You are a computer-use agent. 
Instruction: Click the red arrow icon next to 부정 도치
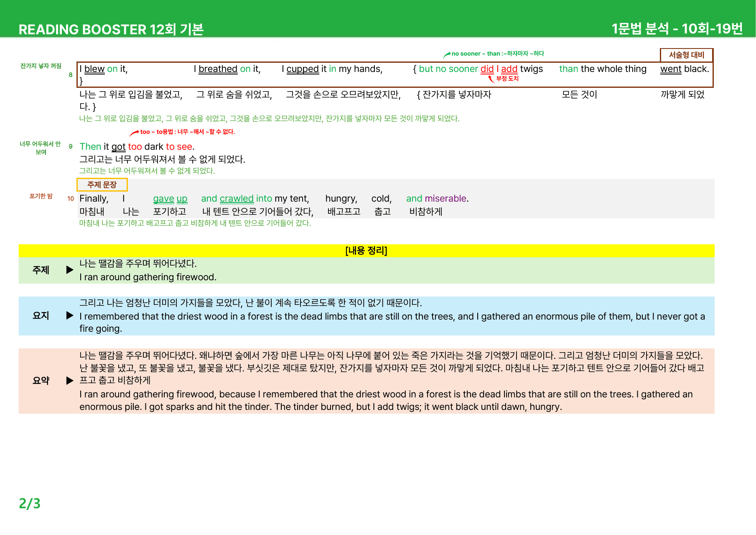(491, 79)
